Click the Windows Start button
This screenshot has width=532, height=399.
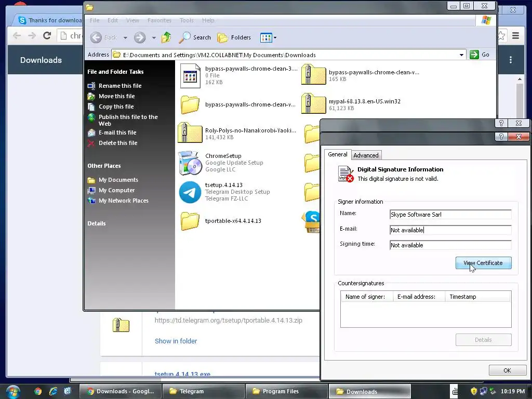pyautogui.click(x=13, y=392)
